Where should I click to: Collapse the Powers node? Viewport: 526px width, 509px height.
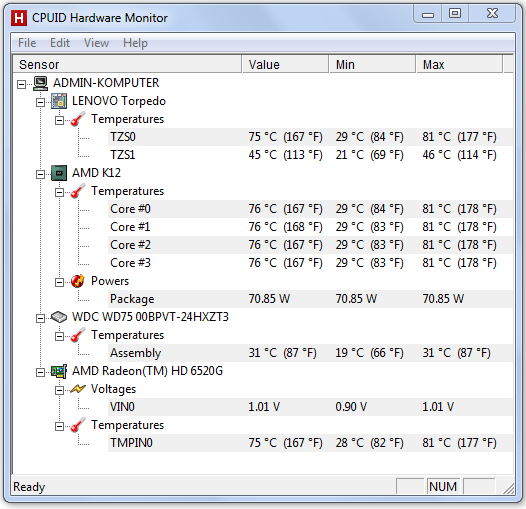point(59,283)
